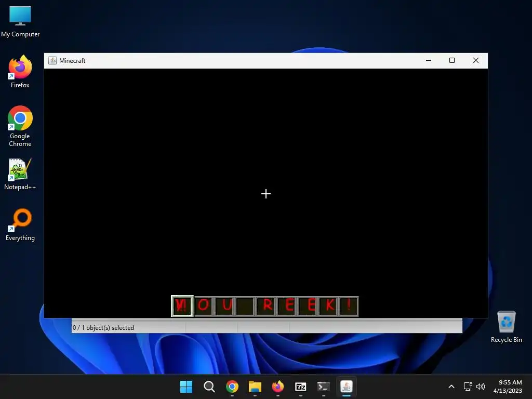Select the E hotbar slot directly after R
532x399 pixels.
[286, 307]
